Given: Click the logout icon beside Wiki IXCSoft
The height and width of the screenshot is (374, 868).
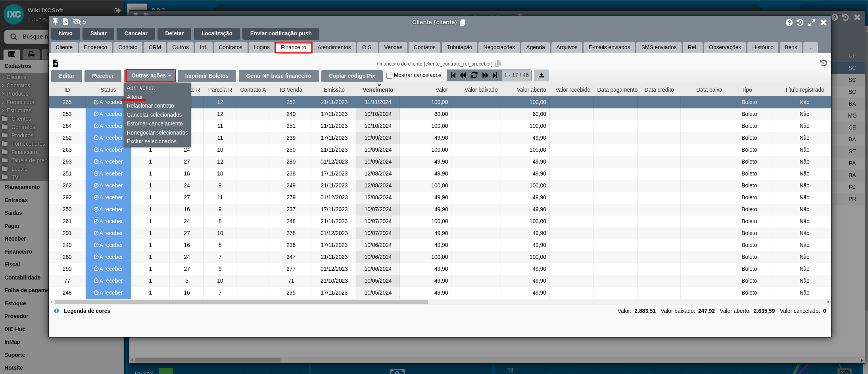Looking at the screenshot, I should click(117, 10).
